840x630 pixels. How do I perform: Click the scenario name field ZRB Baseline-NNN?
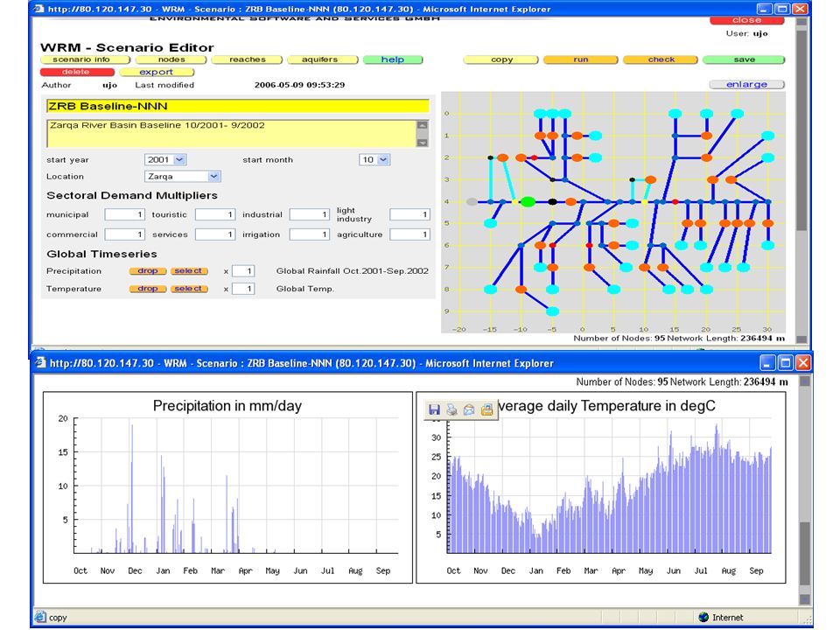pos(238,106)
